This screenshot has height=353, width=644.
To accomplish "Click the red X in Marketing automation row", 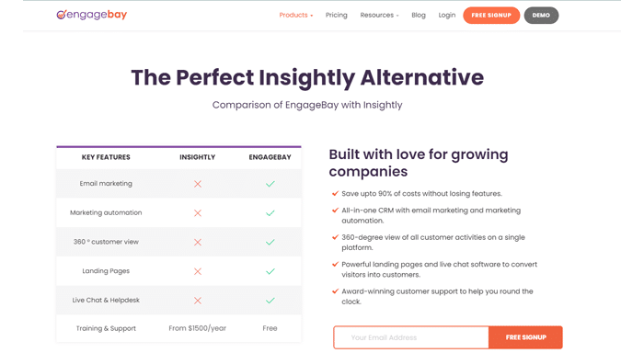I will tap(198, 213).
